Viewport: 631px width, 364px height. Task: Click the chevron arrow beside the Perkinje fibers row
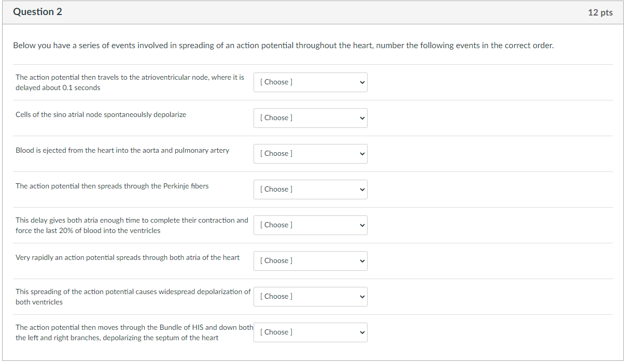pyautogui.click(x=362, y=190)
